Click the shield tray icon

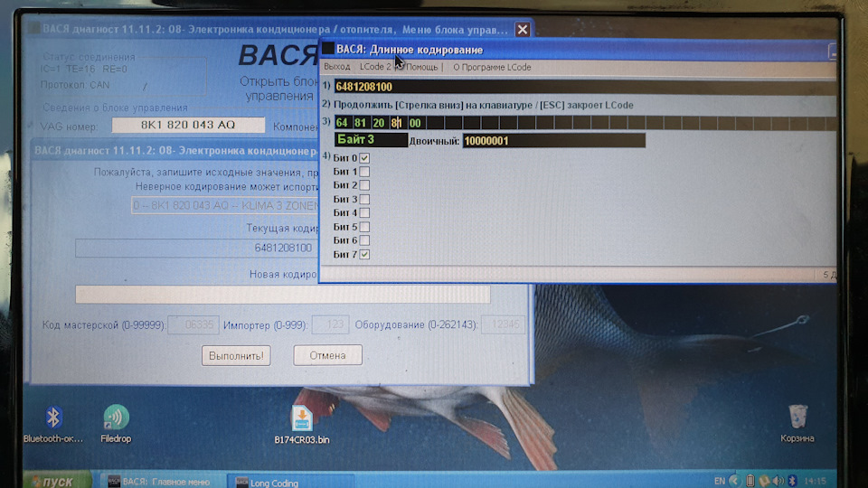[765, 481]
